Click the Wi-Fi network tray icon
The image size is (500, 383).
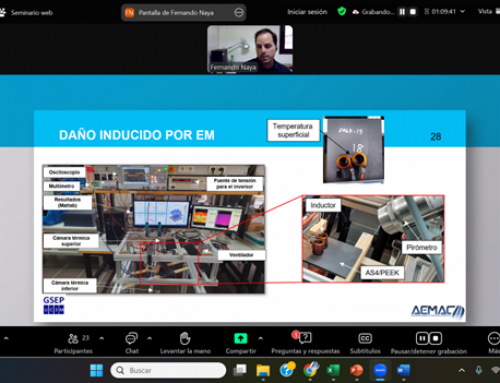(x=496, y=370)
